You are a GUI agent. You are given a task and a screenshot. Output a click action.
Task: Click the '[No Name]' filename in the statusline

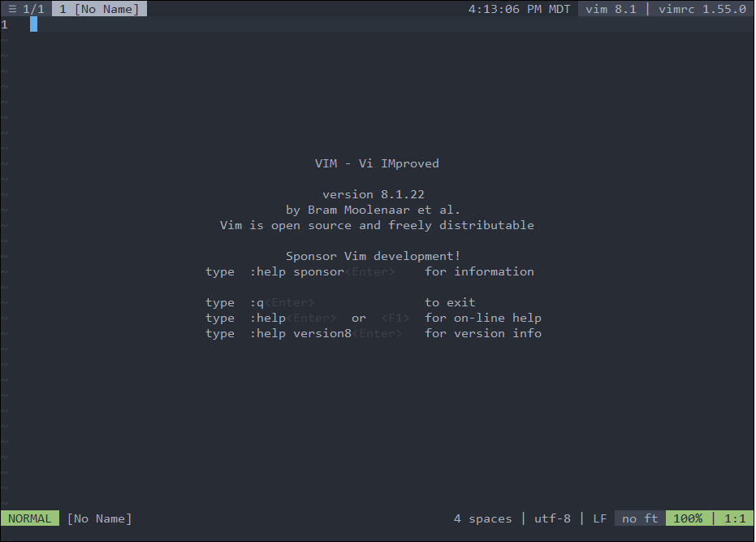(x=99, y=518)
